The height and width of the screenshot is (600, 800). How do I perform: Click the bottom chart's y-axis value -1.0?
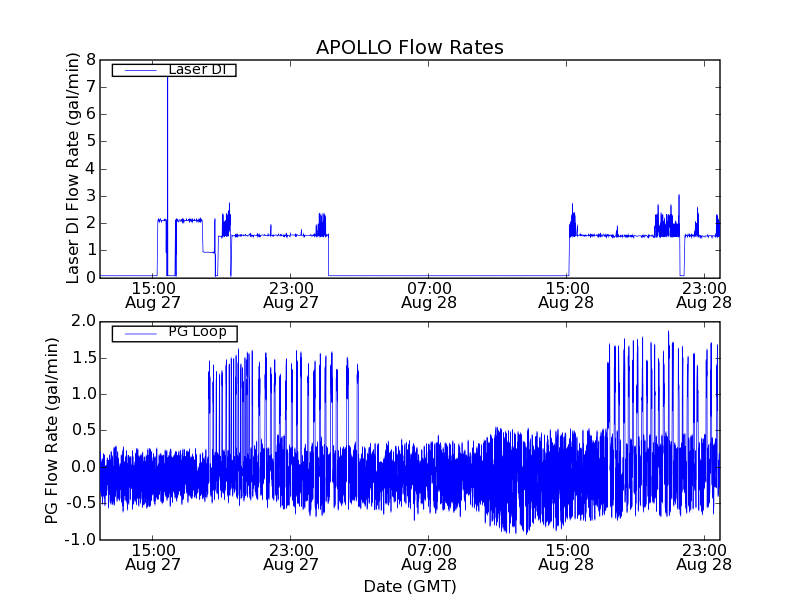click(x=81, y=539)
